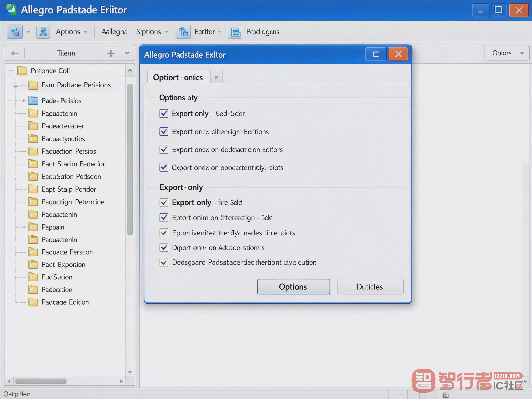
Task: Uncheck Export only - fire Sold checkbox
Action: (164, 203)
